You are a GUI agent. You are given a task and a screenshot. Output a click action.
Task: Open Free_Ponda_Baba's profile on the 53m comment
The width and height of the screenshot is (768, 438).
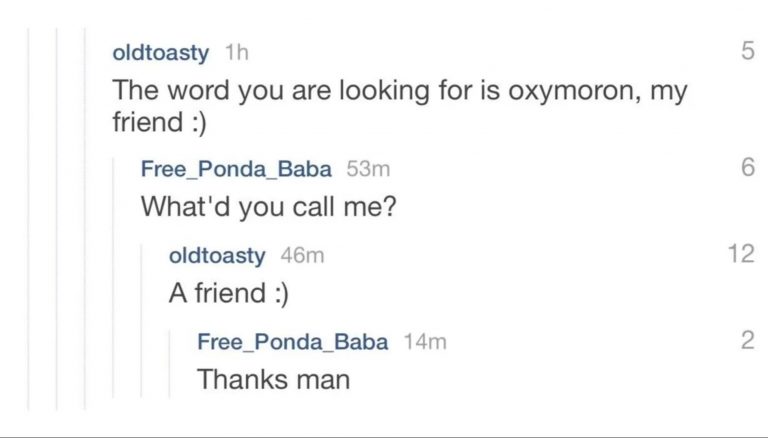pyautogui.click(x=236, y=168)
